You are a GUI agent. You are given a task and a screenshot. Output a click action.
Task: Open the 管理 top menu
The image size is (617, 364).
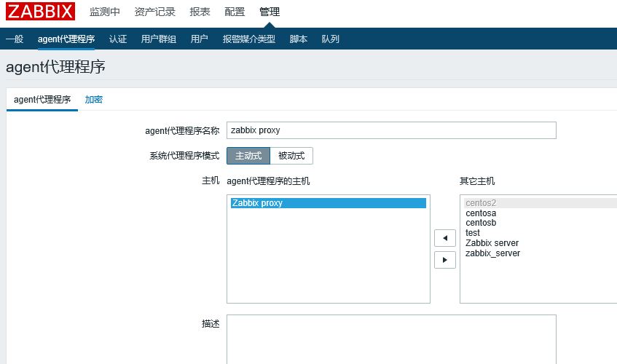click(270, 12)
